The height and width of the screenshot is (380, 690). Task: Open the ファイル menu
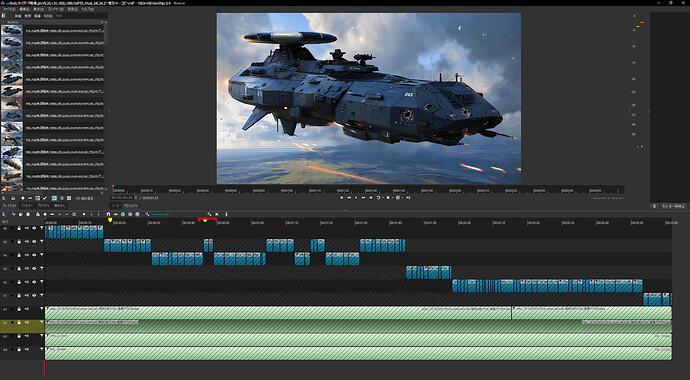click(x=9, y=9)
